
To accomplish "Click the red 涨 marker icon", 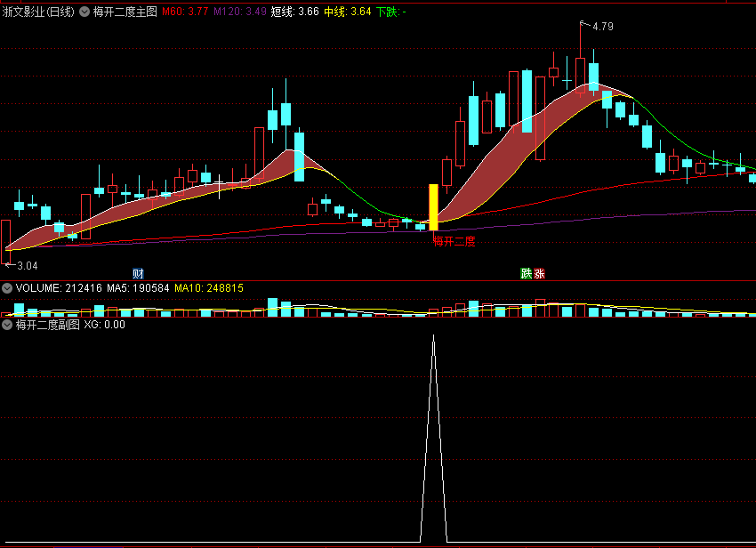I will (539, 273).
